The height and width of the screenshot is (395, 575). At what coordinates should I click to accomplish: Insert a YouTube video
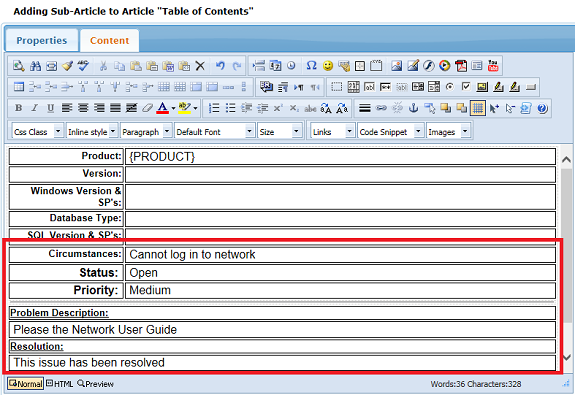point(493,66)
